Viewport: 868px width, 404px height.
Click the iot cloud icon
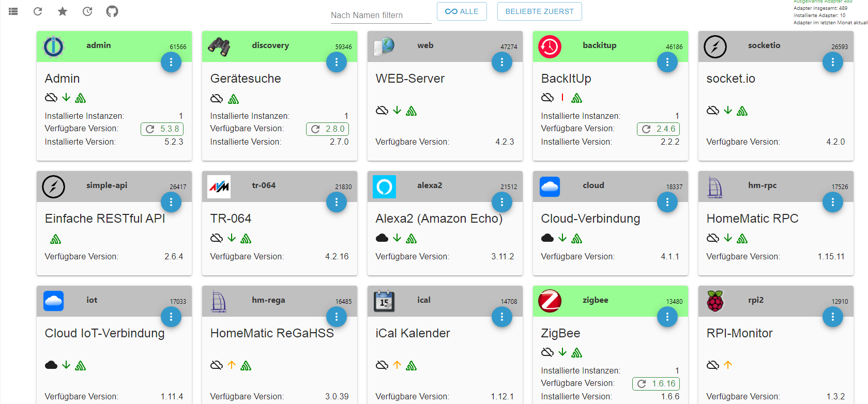click(x=53, y=301)
